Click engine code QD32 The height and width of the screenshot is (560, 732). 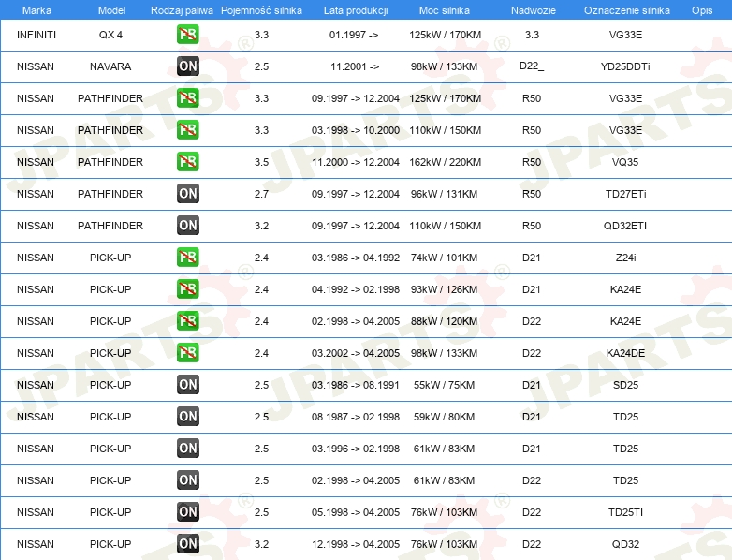click(625, 544)
